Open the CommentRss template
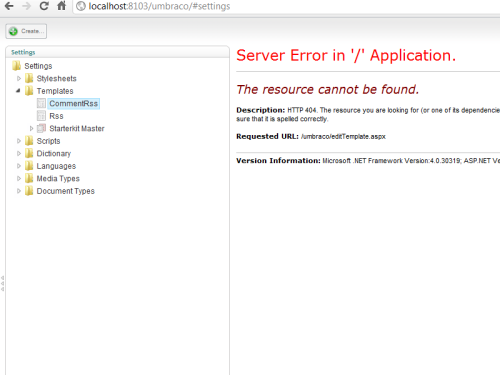Viewport: 500px width, 375px height. click(x=73, y=104)
